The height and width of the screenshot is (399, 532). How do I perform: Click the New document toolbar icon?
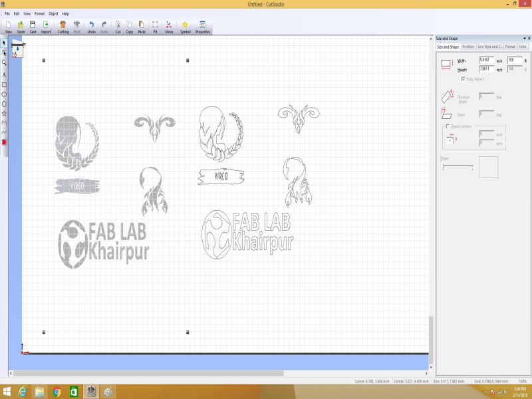[x=9, y=27]
